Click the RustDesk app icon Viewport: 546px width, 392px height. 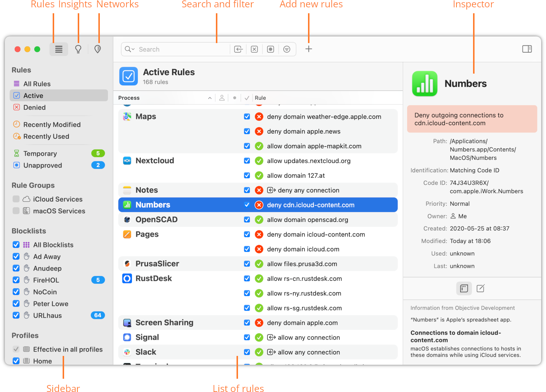[x=127, y=279]
